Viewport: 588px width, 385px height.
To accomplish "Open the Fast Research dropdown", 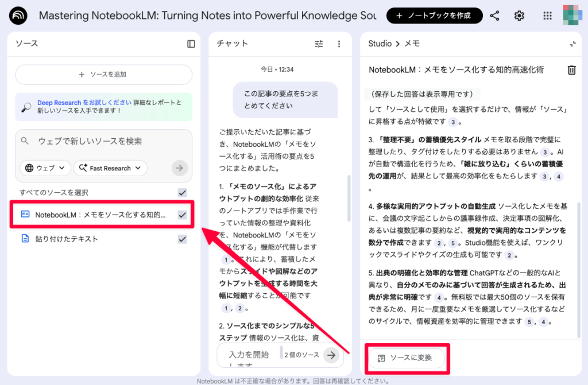I will [110, 168].
